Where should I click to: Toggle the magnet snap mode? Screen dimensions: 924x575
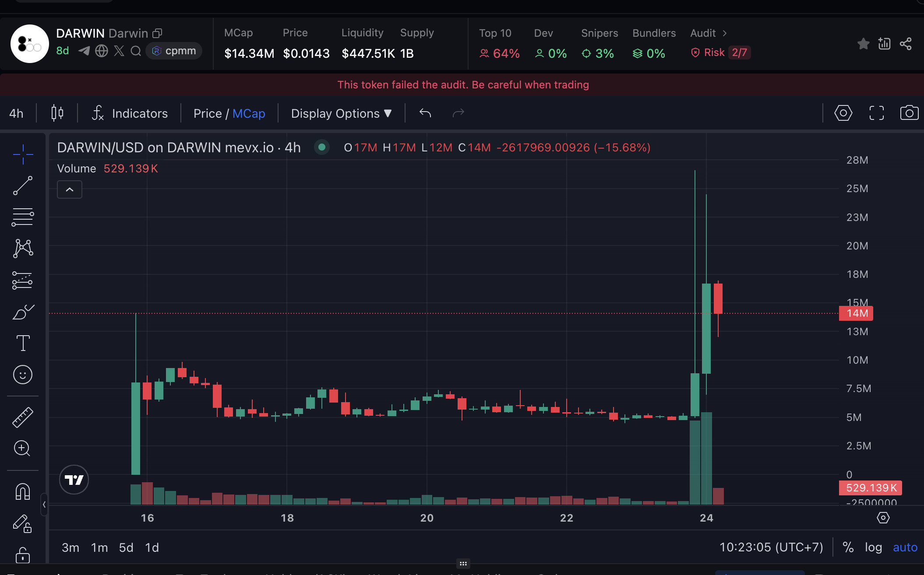[23, 491]
